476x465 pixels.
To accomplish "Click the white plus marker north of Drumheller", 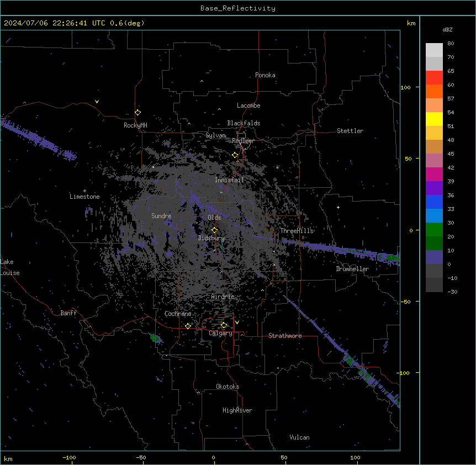I will pyautogui.click(x=338, y=207).
